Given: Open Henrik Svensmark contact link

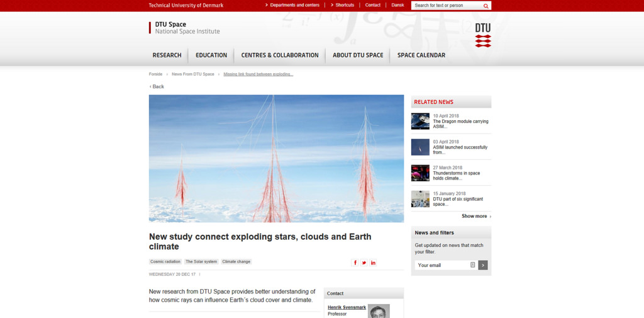Looking at the screenshot, I should (x=347, y=307).
